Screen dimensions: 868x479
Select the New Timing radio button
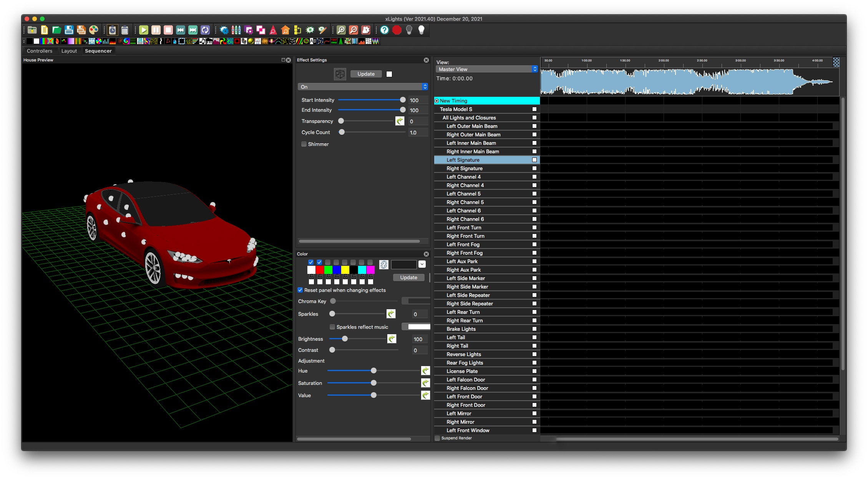[x=437, y=101]
